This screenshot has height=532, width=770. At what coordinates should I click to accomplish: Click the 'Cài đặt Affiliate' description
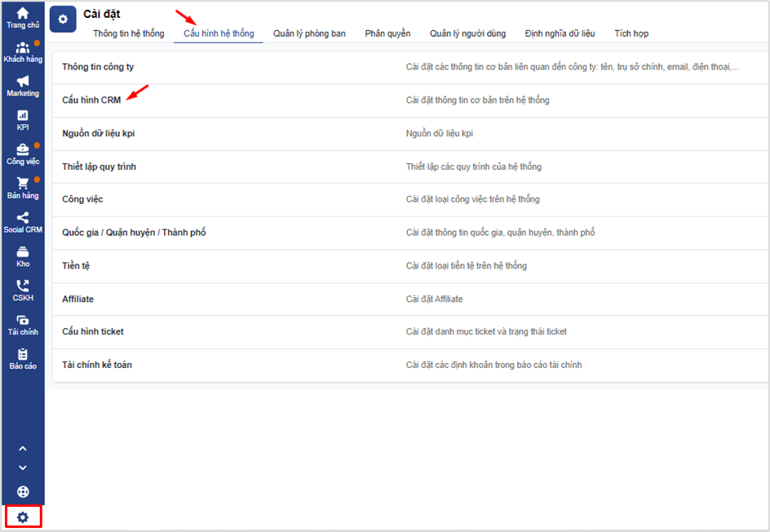pyautogui.click(x=434, y=299)
